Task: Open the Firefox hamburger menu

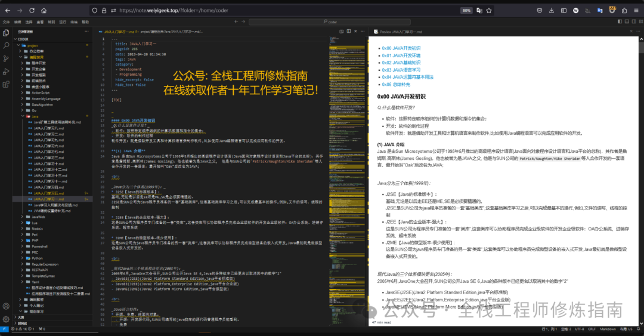Action: pyautogui.click(x=636, y=11)
